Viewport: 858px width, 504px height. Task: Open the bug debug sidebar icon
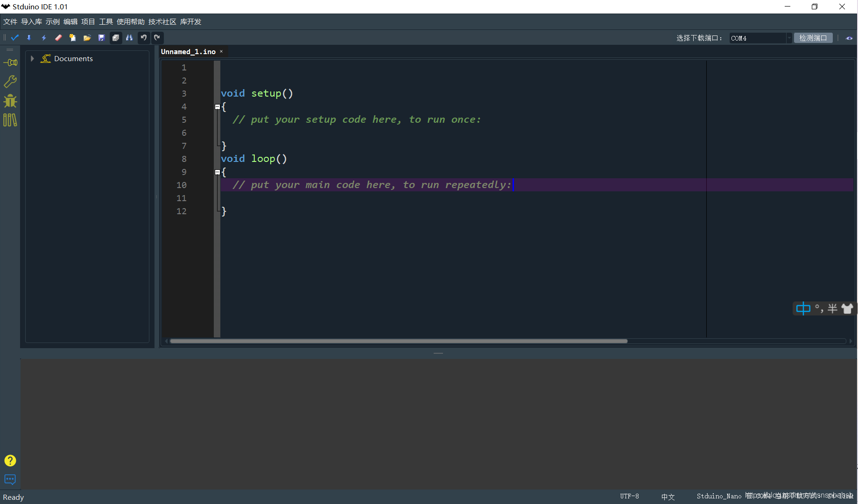(x=10, y=101)
